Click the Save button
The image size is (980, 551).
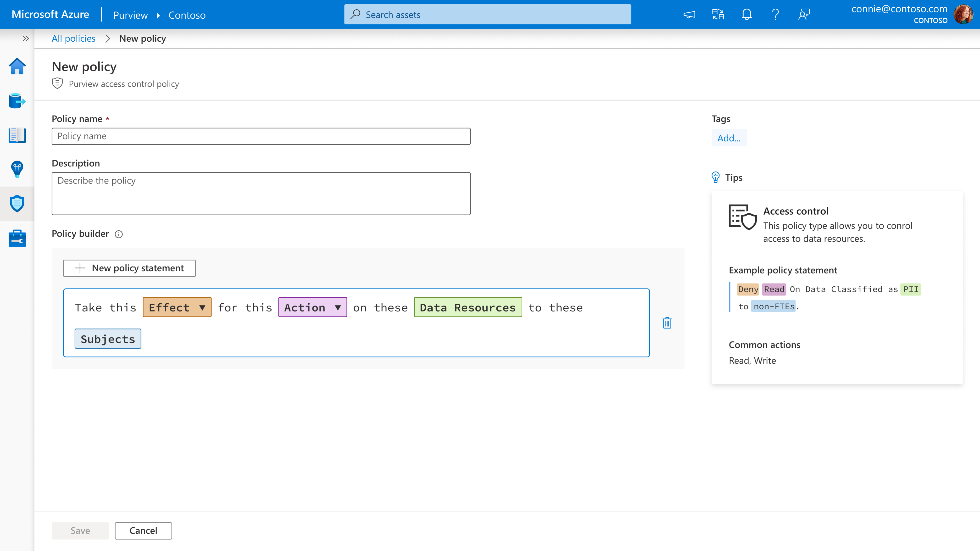coord(80,531)
